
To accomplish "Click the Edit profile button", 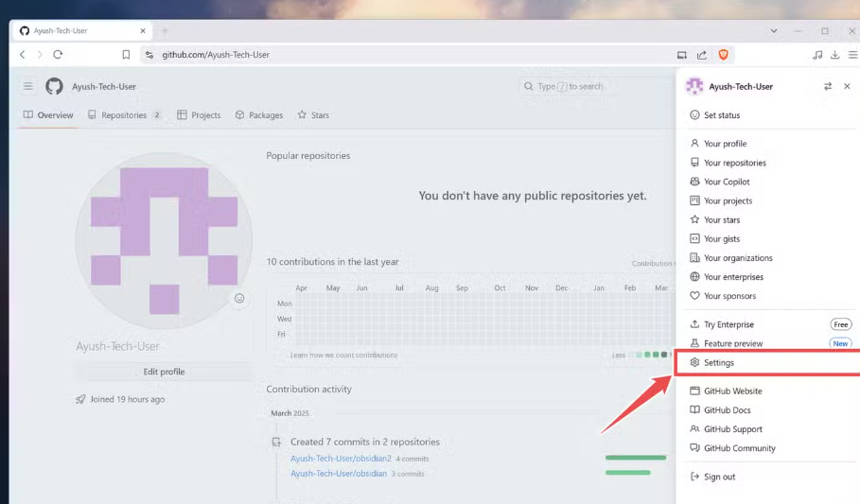I will click(164, 372).
